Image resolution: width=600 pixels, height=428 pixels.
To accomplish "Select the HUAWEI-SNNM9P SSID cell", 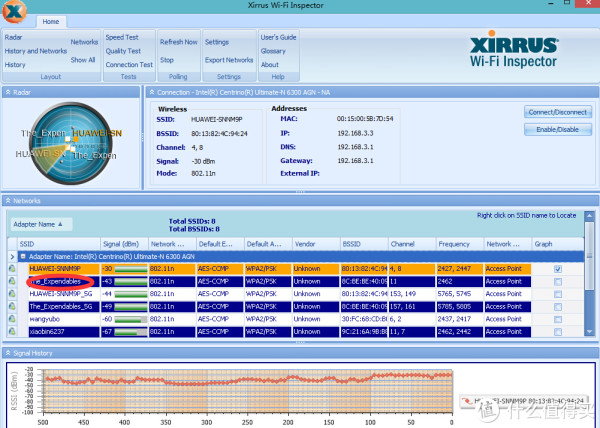I will click(x=64, y=269).
